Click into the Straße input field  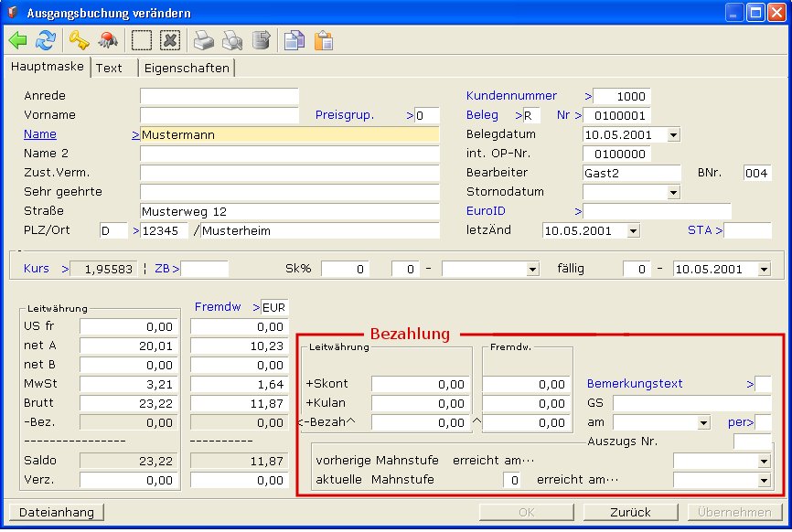coord(289,211)
